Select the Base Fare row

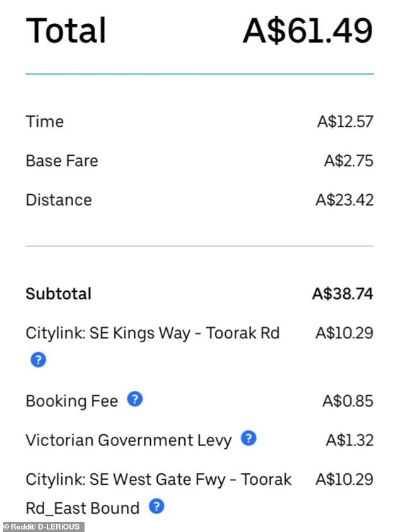tap(199, 161)
